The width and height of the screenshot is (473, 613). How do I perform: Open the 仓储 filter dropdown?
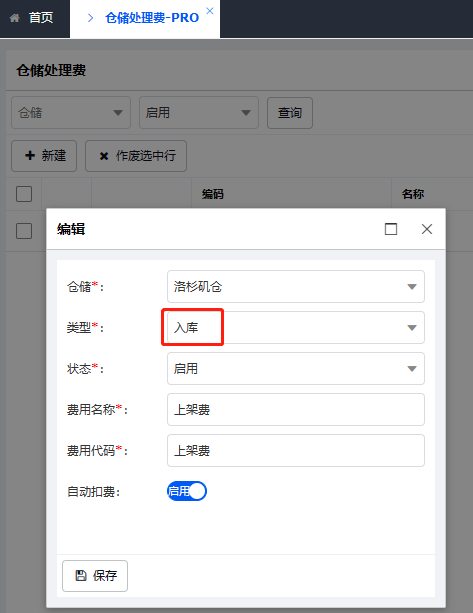tap(71, 113)
